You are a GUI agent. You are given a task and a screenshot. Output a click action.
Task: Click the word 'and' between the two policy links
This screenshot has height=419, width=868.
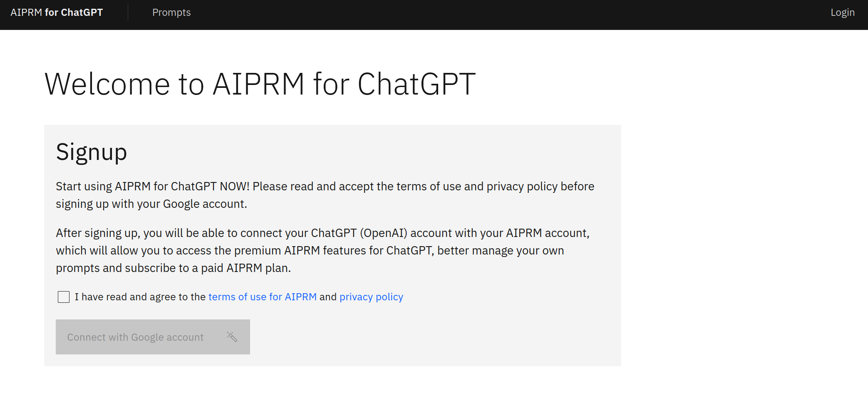pos(328,297)
